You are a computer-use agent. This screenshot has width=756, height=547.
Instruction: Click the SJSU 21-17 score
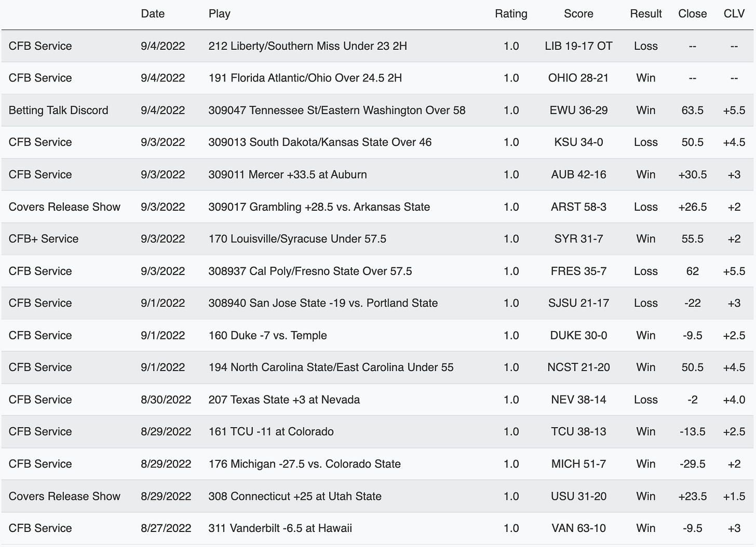pos(578,303)
